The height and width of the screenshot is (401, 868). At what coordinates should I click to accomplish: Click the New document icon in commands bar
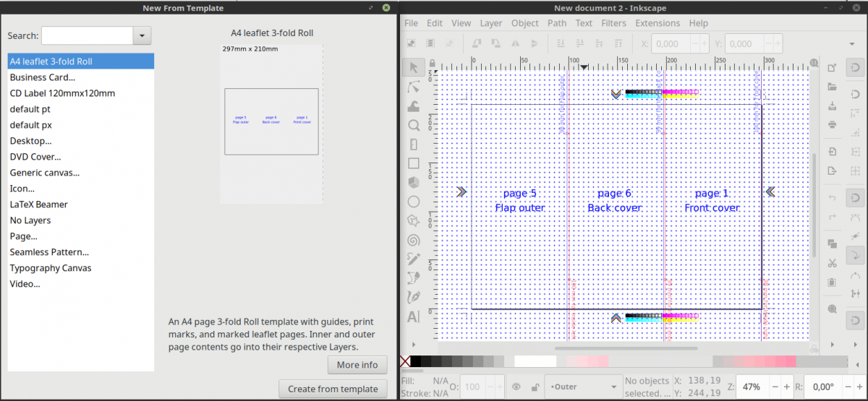point(832,68)
